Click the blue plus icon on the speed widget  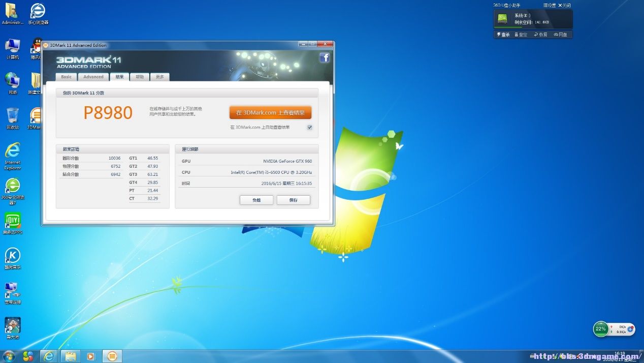click(x=630, y=329)
